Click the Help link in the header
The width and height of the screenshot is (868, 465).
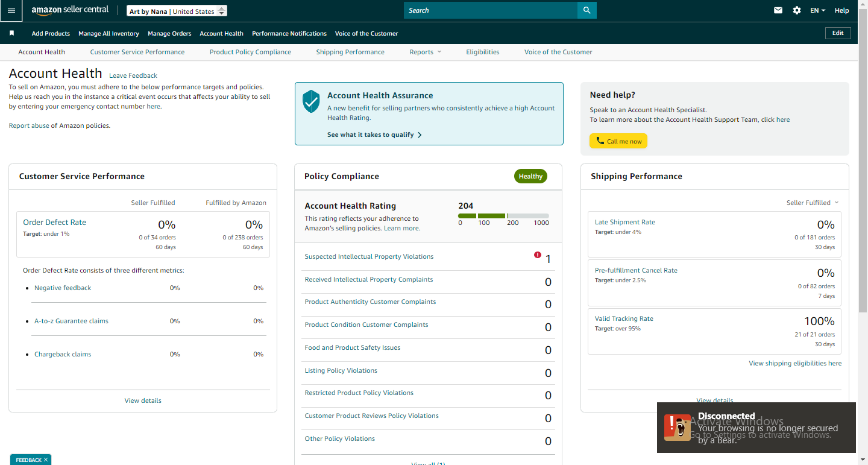842,10
